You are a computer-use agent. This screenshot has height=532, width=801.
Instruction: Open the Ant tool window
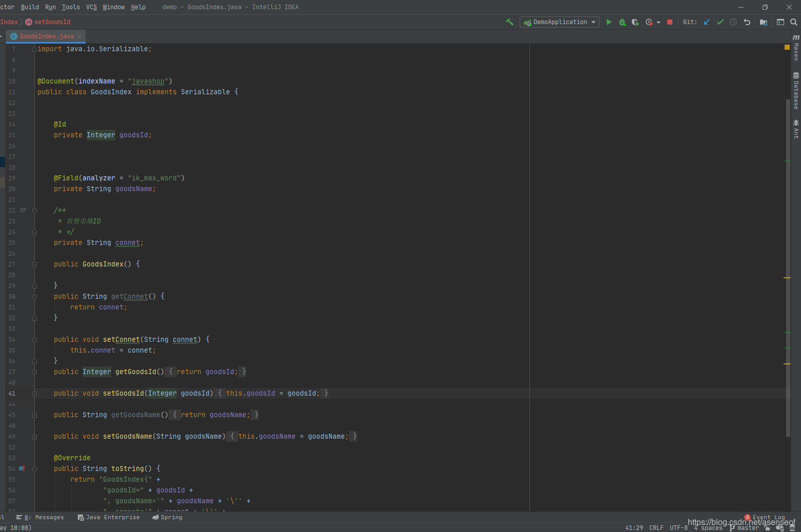click(x=796, y=129)
